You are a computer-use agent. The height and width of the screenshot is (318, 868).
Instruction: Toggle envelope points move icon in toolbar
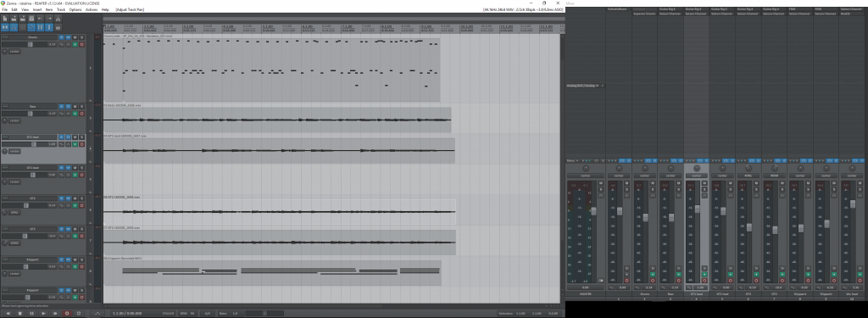pyautogui.click(x=31, y=27)
